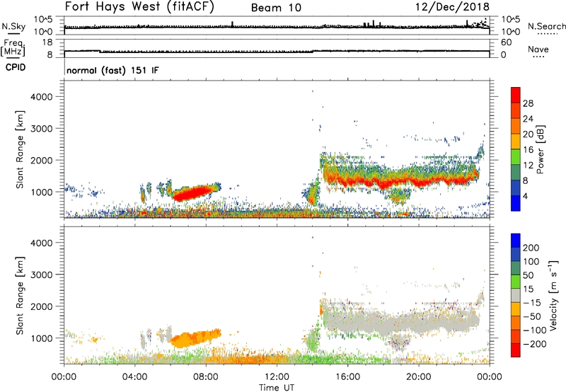The height and width of the screenshot is (392, 566).
Task: Click the "24" power colorbar label
Action: (528, 119)
